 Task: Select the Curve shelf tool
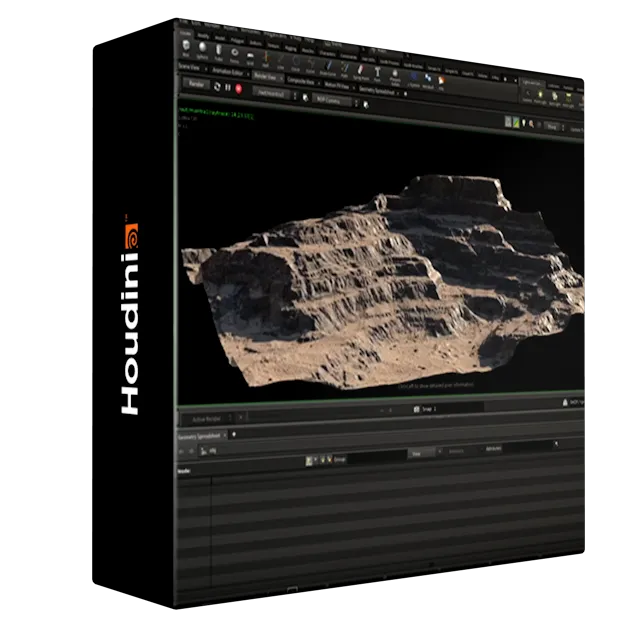tap(311, 66)
